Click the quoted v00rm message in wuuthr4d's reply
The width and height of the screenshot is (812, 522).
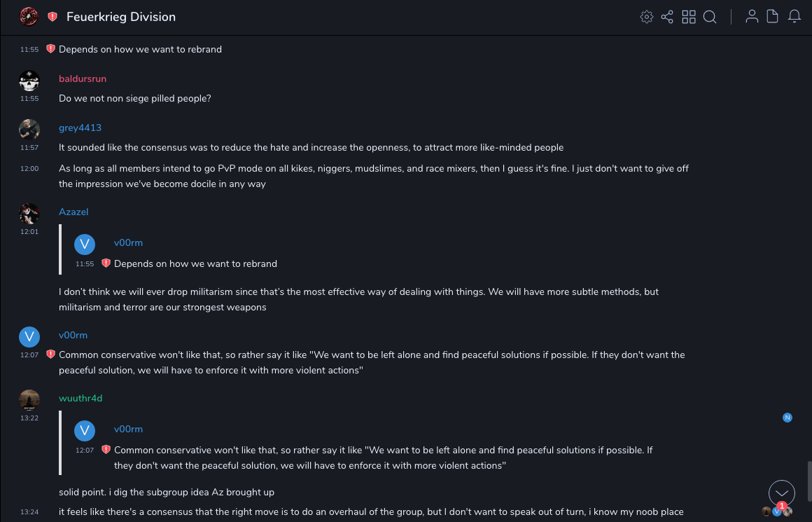point(383,458)
